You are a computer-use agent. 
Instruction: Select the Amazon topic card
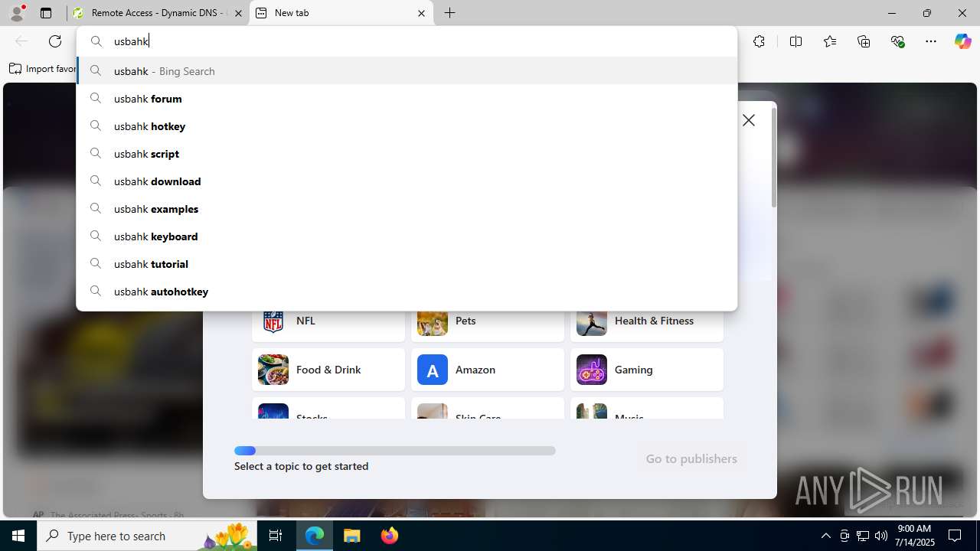pos(488,370)
